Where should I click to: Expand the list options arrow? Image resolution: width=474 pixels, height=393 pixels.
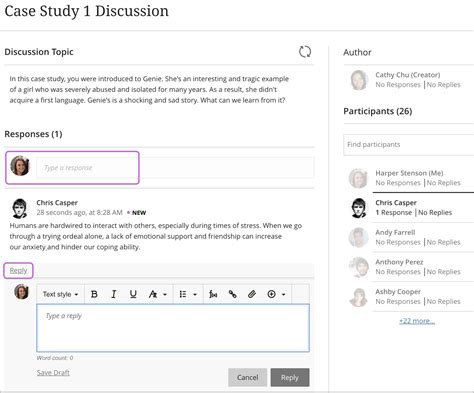[195, 294]
